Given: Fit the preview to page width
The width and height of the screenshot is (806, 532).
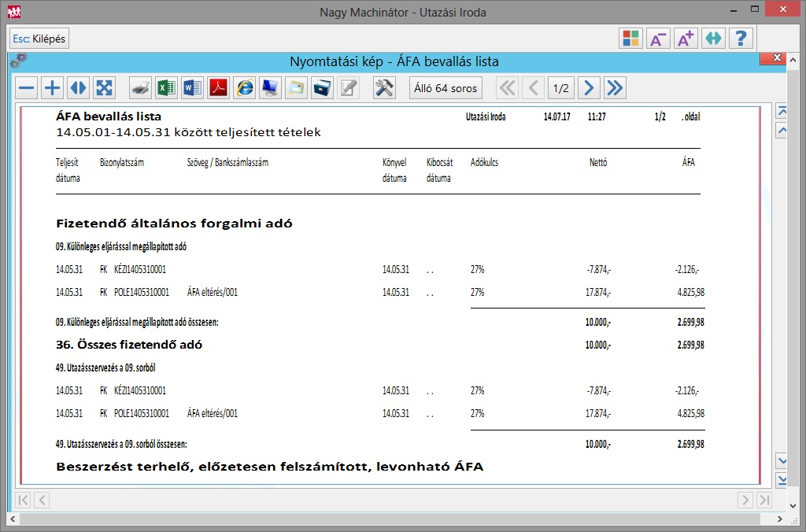Looking at the screenshot, I should (78, 88).
